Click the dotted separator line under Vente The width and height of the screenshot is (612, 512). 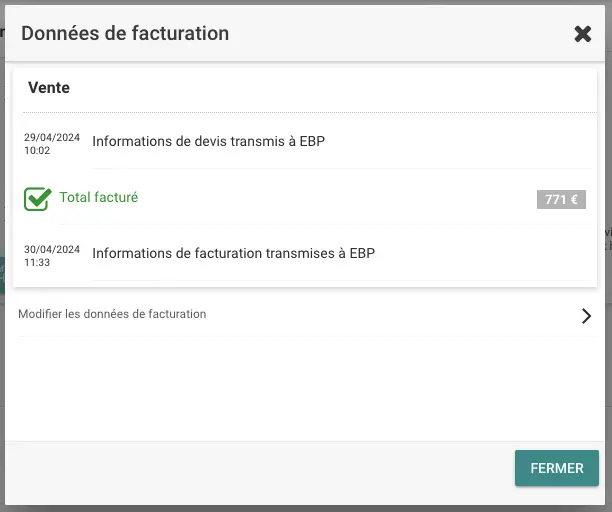[x=300, y=112]
